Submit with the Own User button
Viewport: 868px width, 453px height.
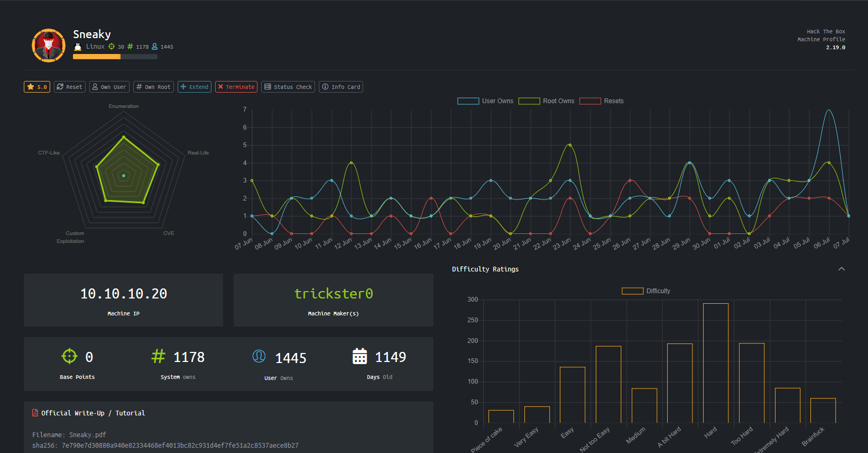(109, 87)
